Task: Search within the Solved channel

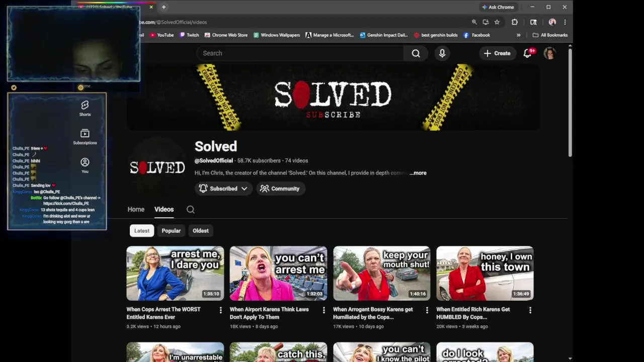Action: pos(190,210)
